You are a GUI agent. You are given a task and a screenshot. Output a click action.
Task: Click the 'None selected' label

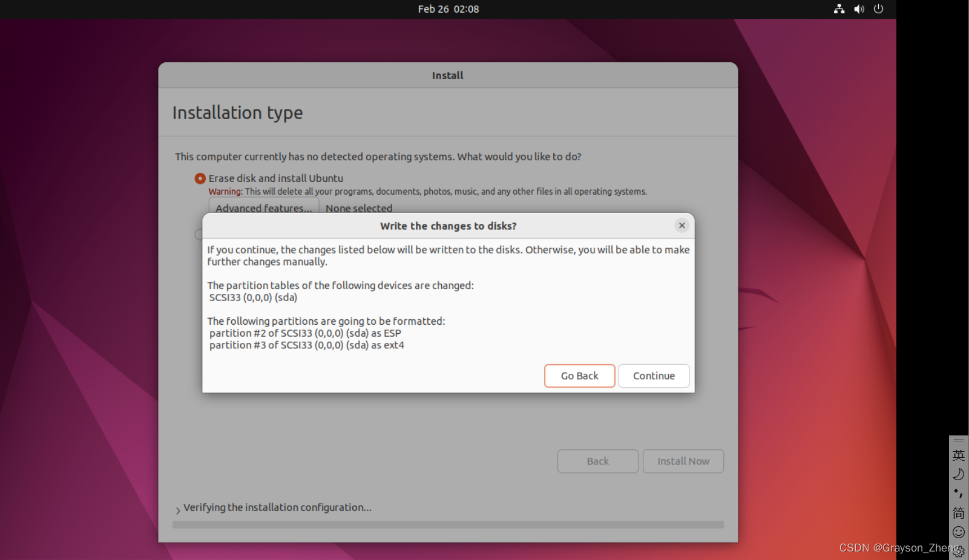pyautogui.click(x=359, y=208)
